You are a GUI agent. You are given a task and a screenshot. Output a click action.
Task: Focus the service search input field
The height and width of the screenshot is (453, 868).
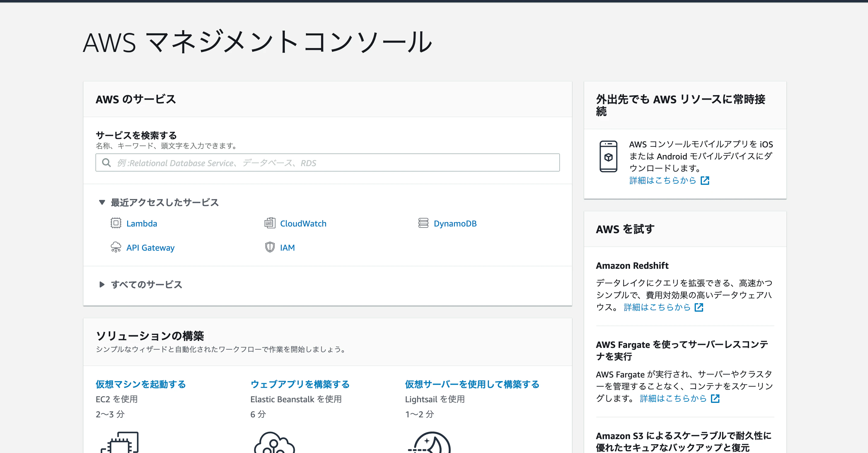coord(327,163)
